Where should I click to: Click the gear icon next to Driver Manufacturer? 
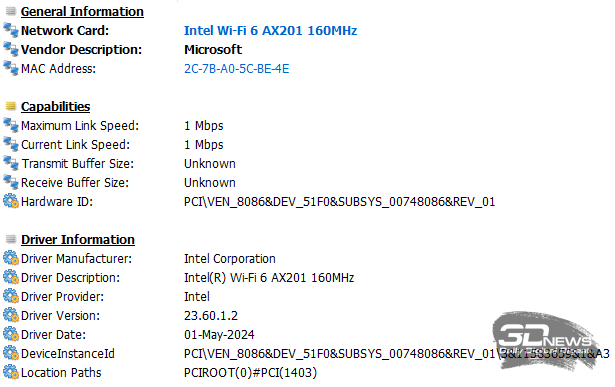point(11,258)
